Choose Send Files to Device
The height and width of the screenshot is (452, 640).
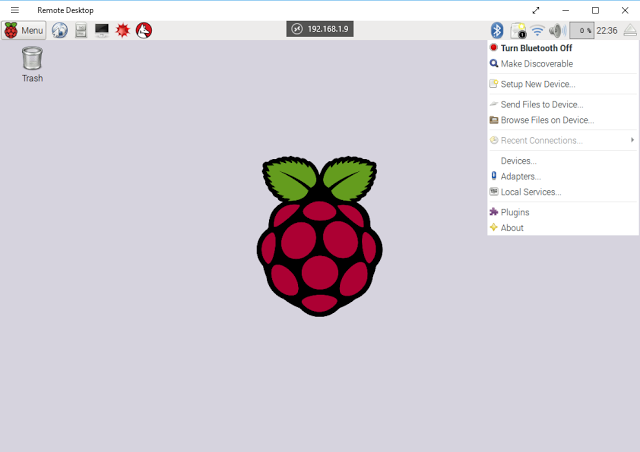tap(541, 104)
